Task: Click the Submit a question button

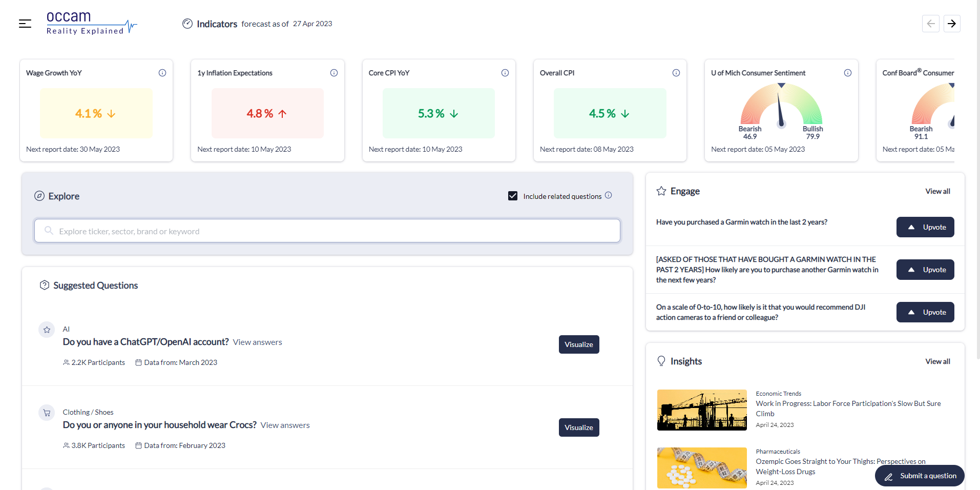Action: 919,476
